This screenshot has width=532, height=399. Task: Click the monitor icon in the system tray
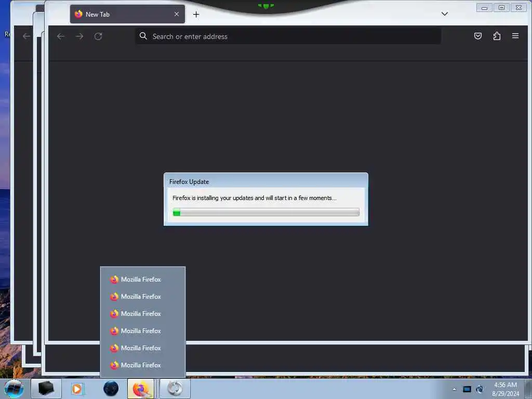pos(467,389)
